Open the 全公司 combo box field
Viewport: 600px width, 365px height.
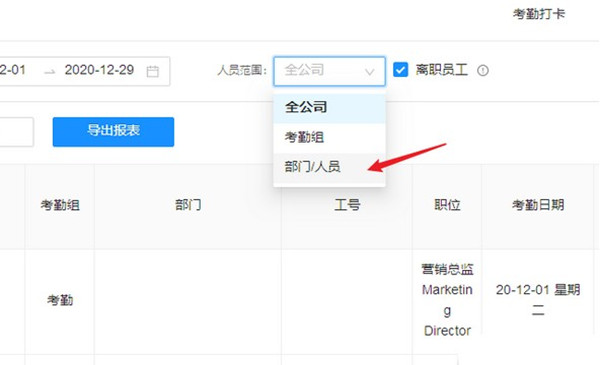pos(329,71)
